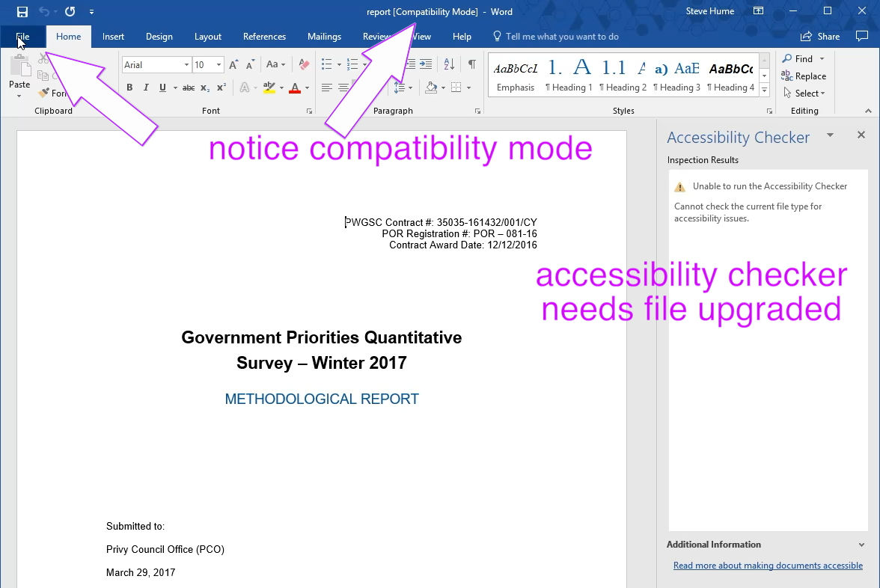880x588 pixels.
Task: Toggle subscript formatting
Action: tap(205, 88)
